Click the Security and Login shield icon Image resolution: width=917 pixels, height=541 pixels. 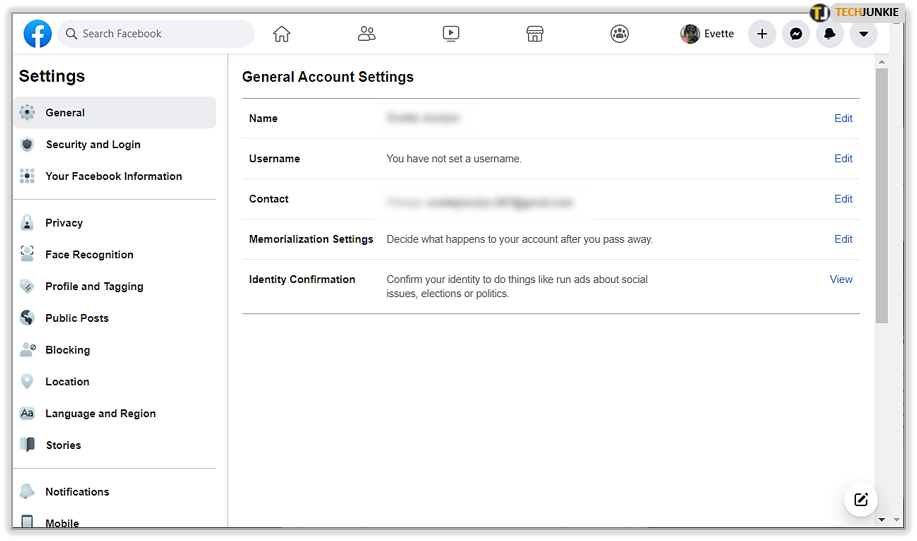coord(27,144)
